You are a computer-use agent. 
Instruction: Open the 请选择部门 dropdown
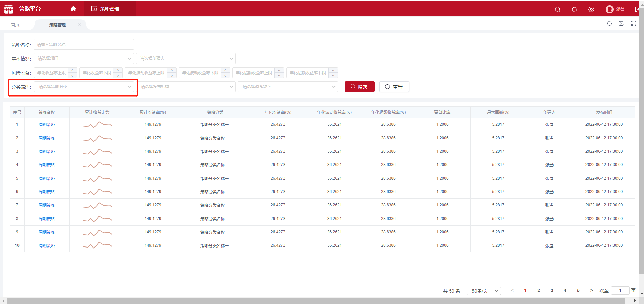pyautogui.click(x=84, y=59)
